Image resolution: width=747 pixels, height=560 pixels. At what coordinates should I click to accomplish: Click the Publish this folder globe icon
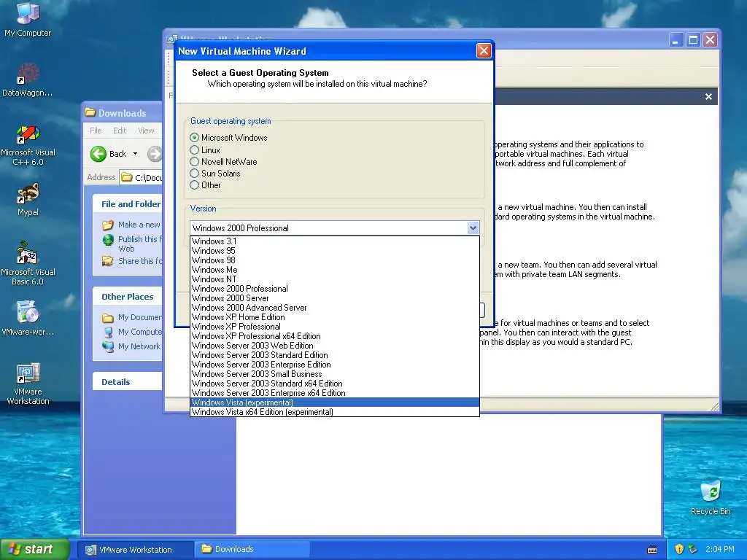coord(108,239)
